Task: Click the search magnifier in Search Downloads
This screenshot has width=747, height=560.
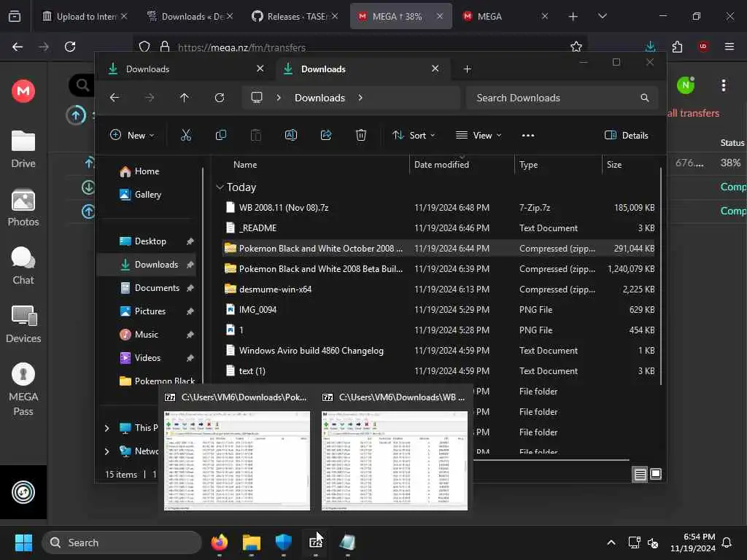Action: 645,98
